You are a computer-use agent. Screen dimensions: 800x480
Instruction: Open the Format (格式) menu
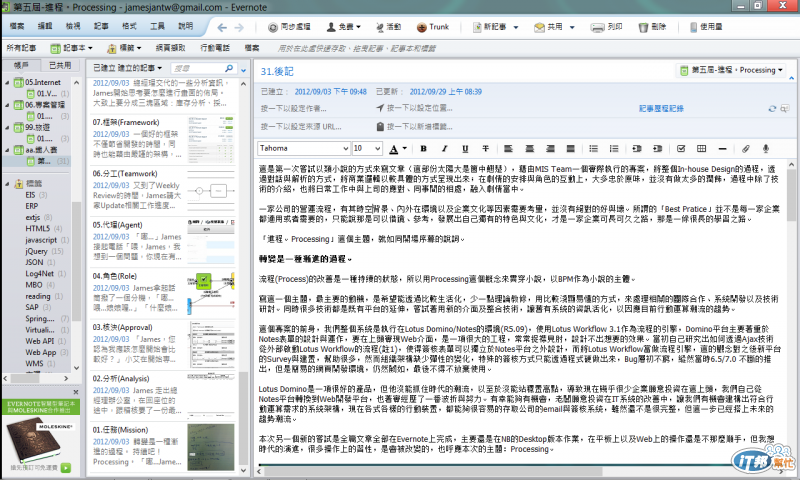tap(129, 27)
